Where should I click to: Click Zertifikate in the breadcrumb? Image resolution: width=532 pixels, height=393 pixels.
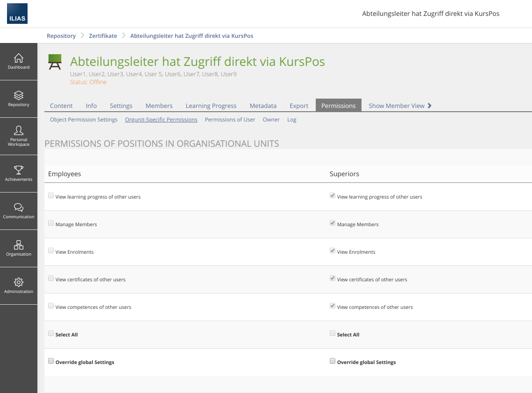[103, 36]
